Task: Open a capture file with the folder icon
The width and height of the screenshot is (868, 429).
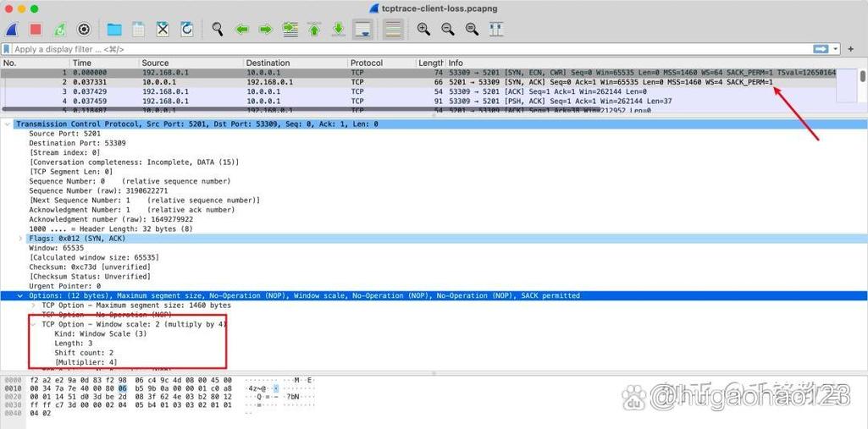Action: 114,29
